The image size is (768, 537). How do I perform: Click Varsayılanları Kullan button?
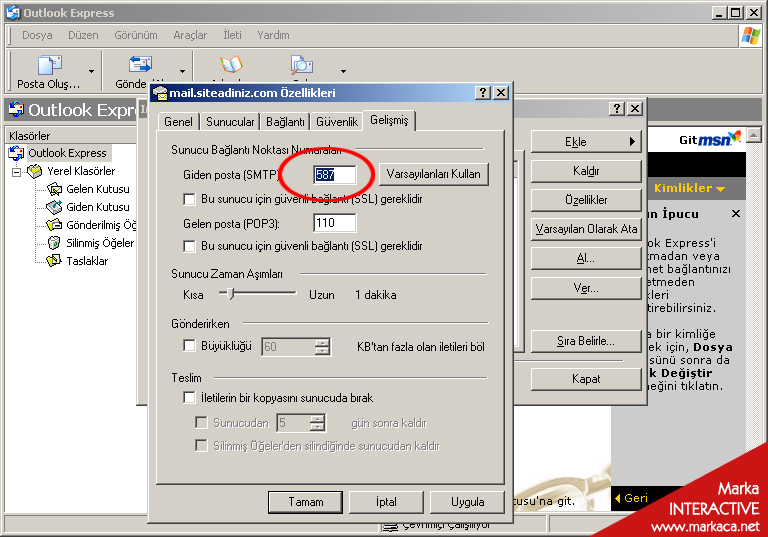pyautogui.click(x=434, y=174)
